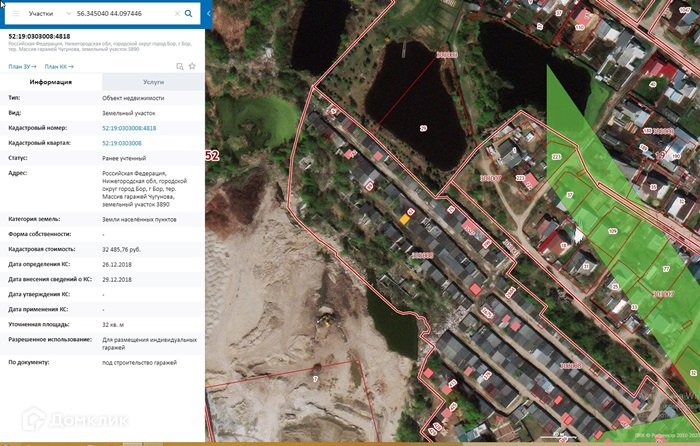Clear the search field with X icon
This screenshot has width=700, height=446.
point(177,13)
